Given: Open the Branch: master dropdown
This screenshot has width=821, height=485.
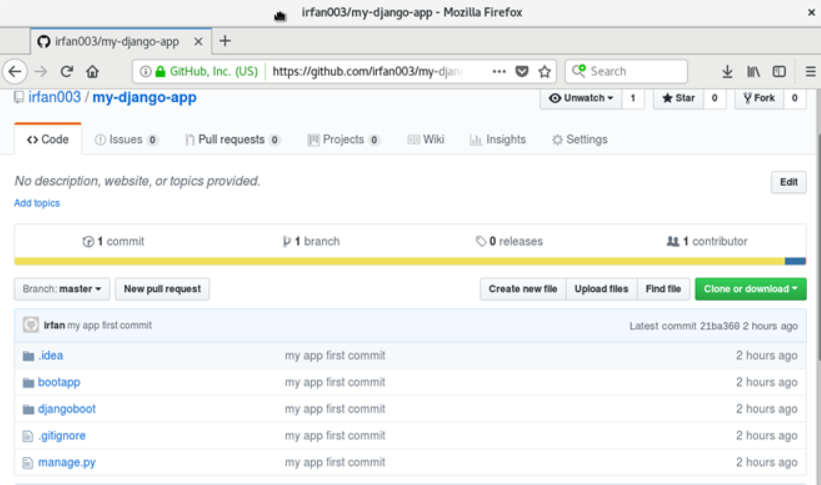Looking at the screenshot, I should tap(62, 289).
